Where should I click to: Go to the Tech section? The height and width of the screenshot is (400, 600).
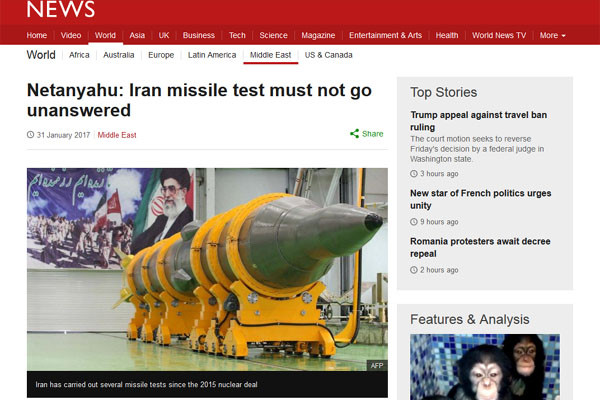(237, 36)
